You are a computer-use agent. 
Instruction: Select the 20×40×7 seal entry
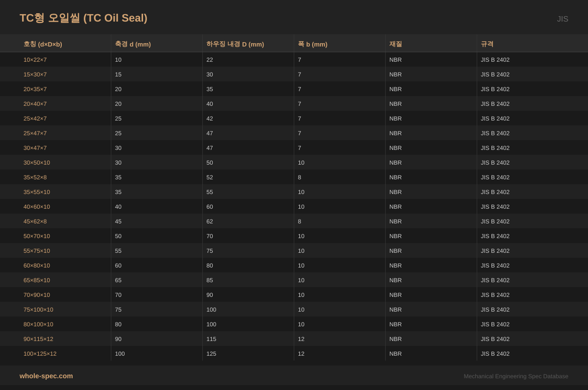click(x=35, y=104)
